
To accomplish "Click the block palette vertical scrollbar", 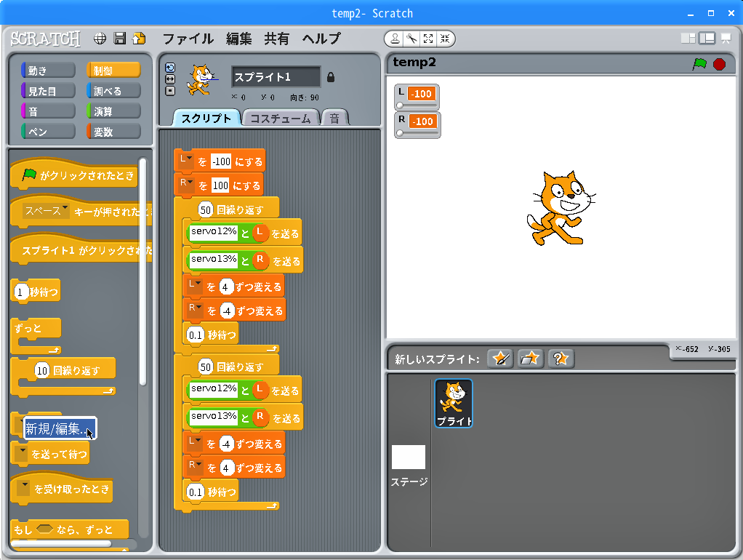I will click(x=142, y=271).
